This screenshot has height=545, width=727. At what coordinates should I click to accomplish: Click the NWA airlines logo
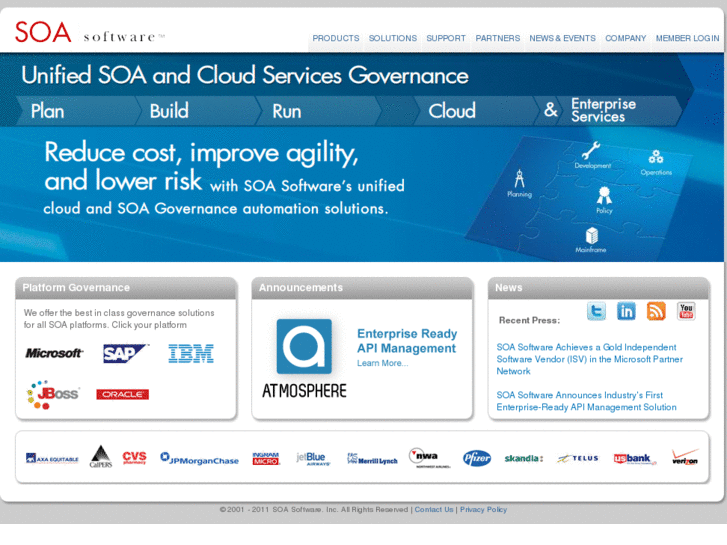pos(429,458)
